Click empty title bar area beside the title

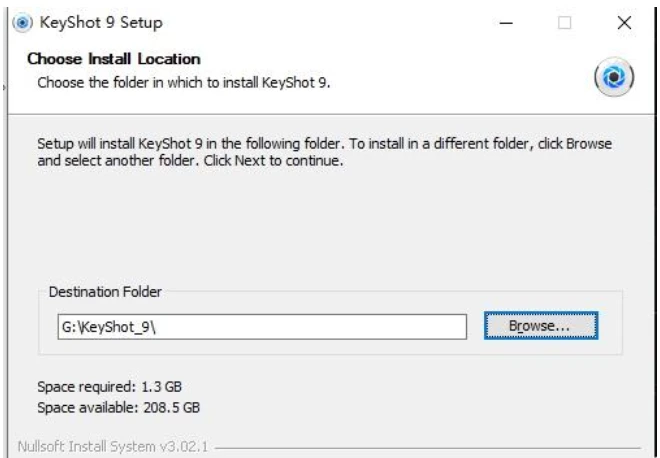tap(328, 23)
